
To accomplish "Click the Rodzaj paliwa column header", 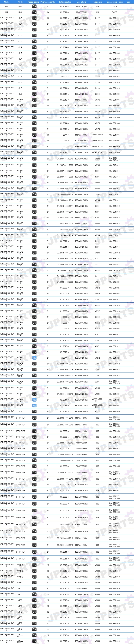I will [33, 2].
